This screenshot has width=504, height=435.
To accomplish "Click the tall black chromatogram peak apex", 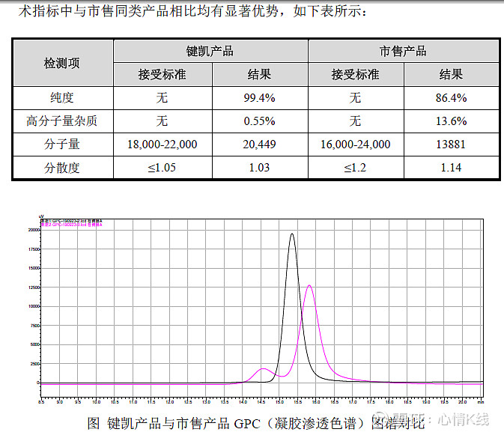I will pyautogui.click(x=292, y=234).
